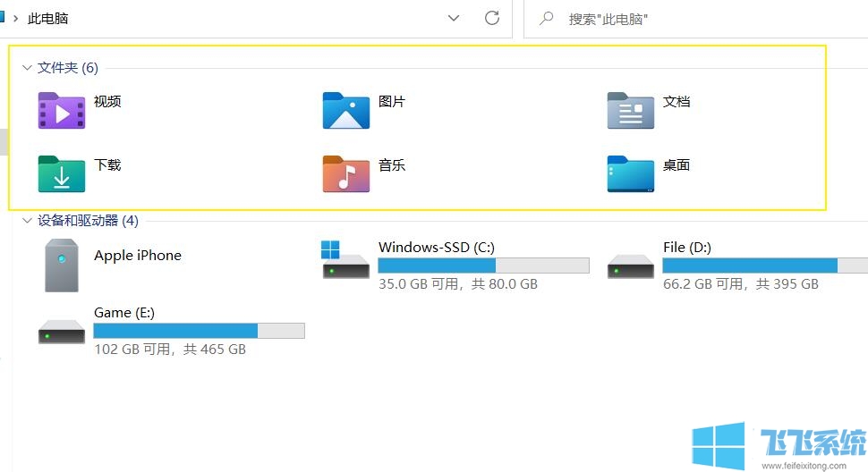Click the Game (E:) storage usage bar
Viewport: 868px width, 472px height.
click(x=199, y=331)
